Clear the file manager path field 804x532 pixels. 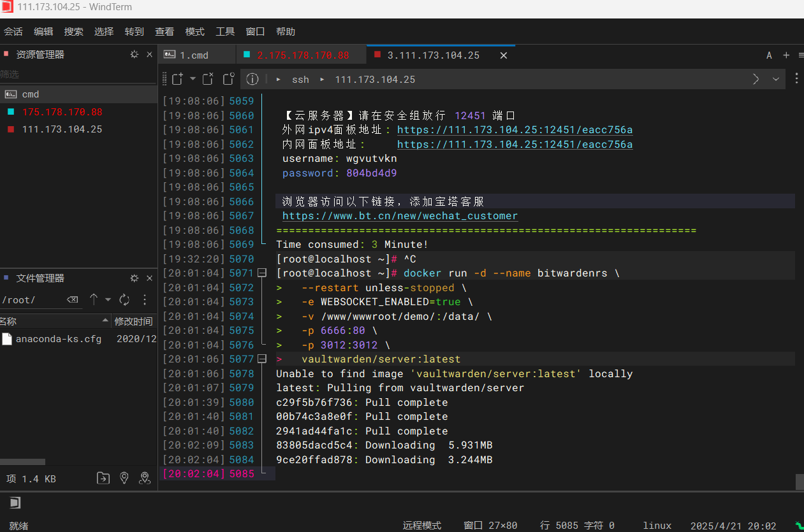click(x=73, y=299)
